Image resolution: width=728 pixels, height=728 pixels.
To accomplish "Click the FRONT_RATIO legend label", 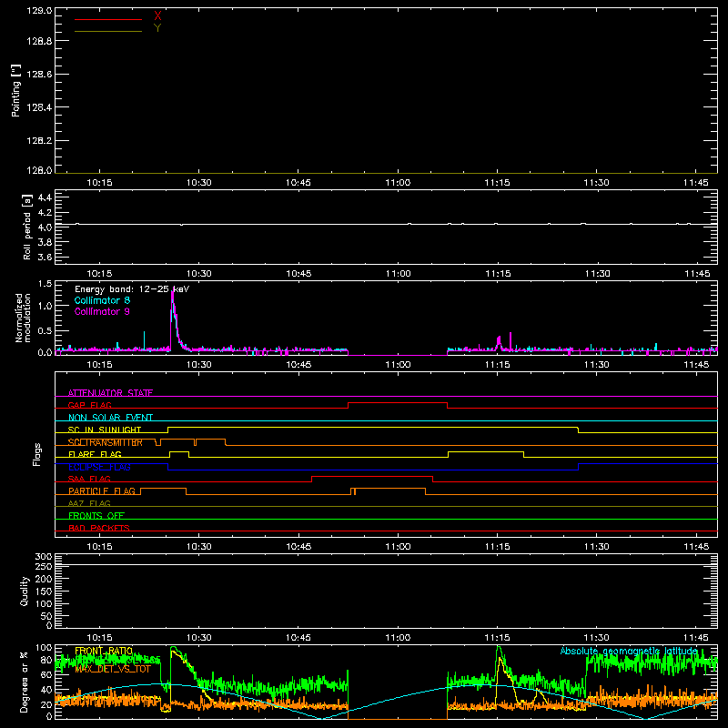I will click(x=104, y=651).
